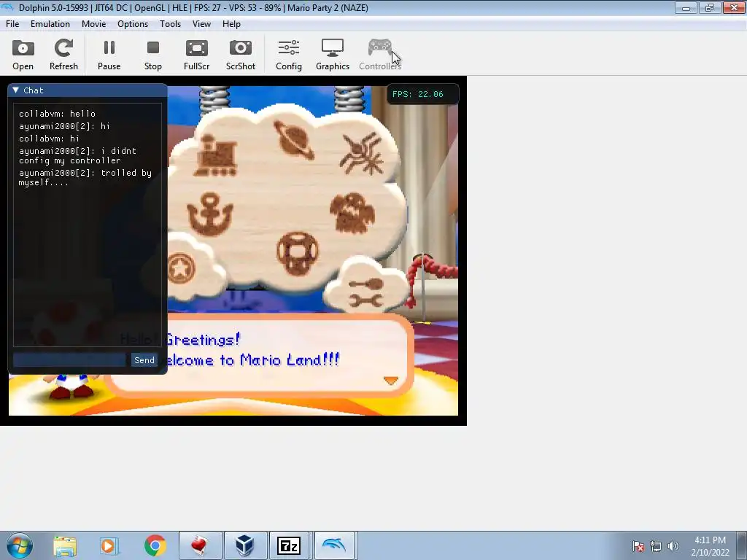Open 7-Zip from the taskbar

tap(289, 545)
